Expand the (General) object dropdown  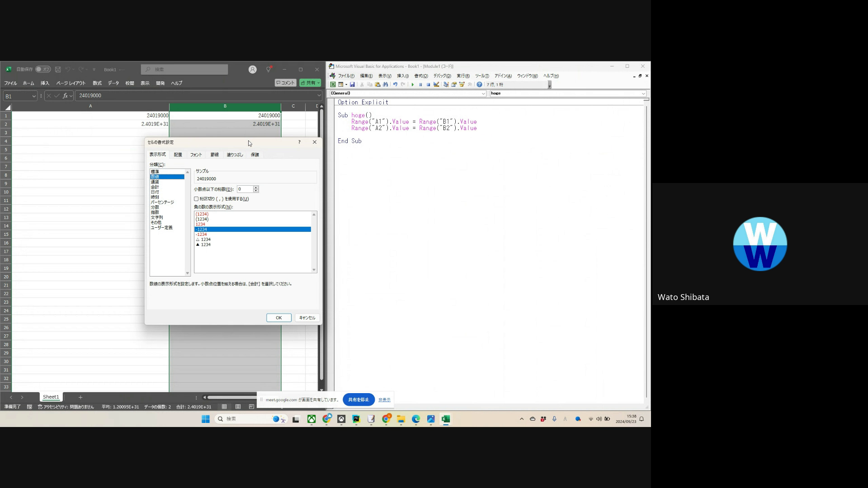tap(483, 94)
